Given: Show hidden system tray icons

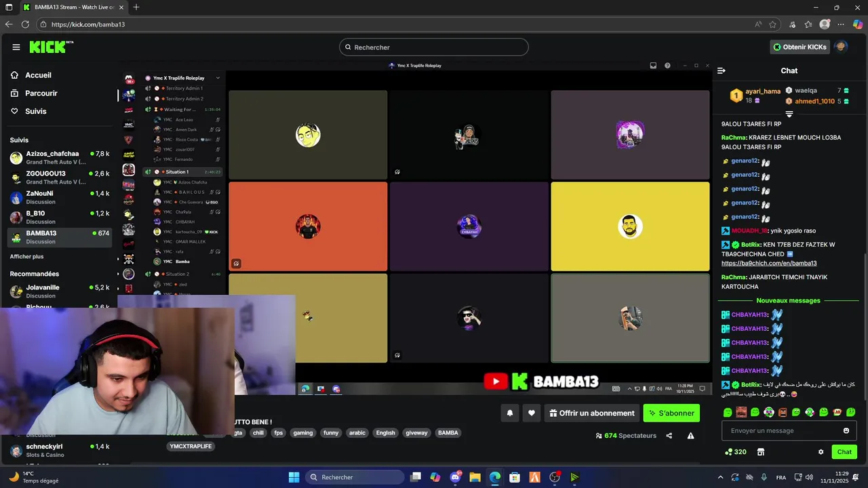Looking at the screenshot, I should pos(720,477).
